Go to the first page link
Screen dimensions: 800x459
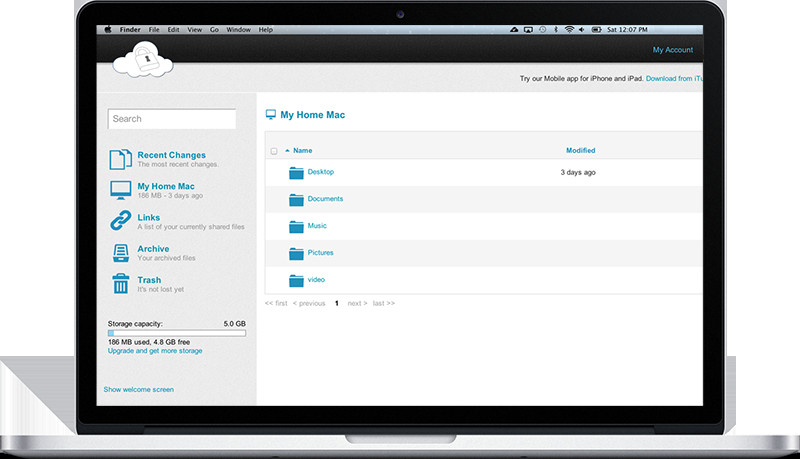coord(276,303)
